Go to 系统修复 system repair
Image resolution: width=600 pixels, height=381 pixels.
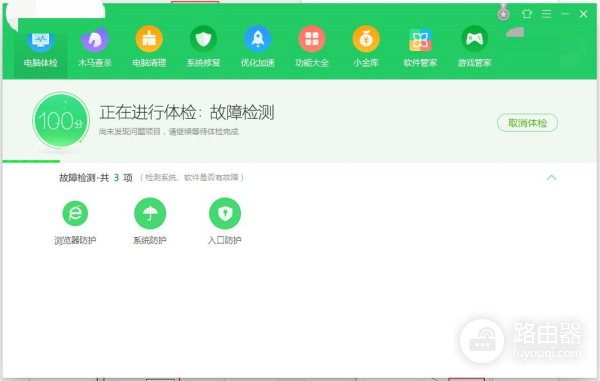point(203,48)
